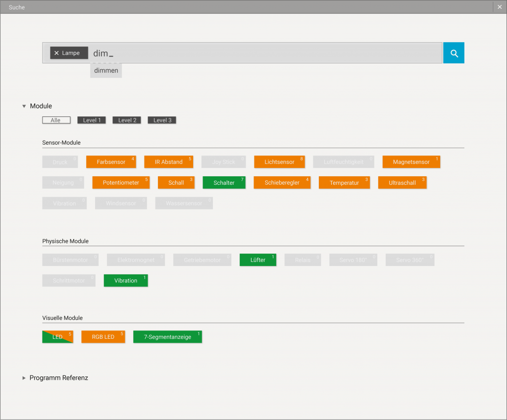Collapse the Module section
The height and width of the screenshot is (420, 507).
pos(24,106)
